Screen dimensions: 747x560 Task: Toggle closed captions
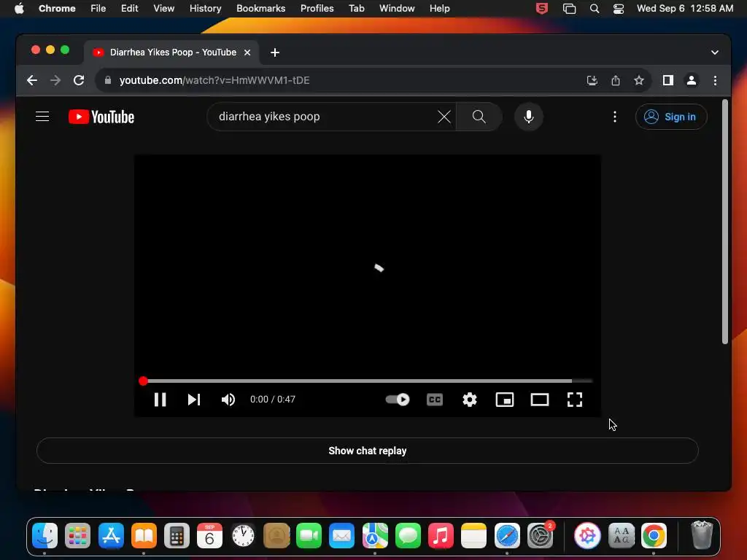(x=435, y=400)
